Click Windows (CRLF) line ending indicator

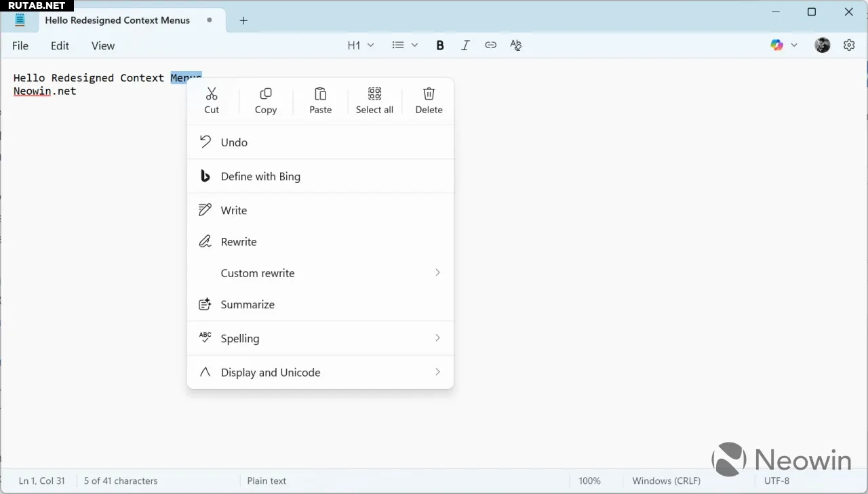click(x=666, y=480)
